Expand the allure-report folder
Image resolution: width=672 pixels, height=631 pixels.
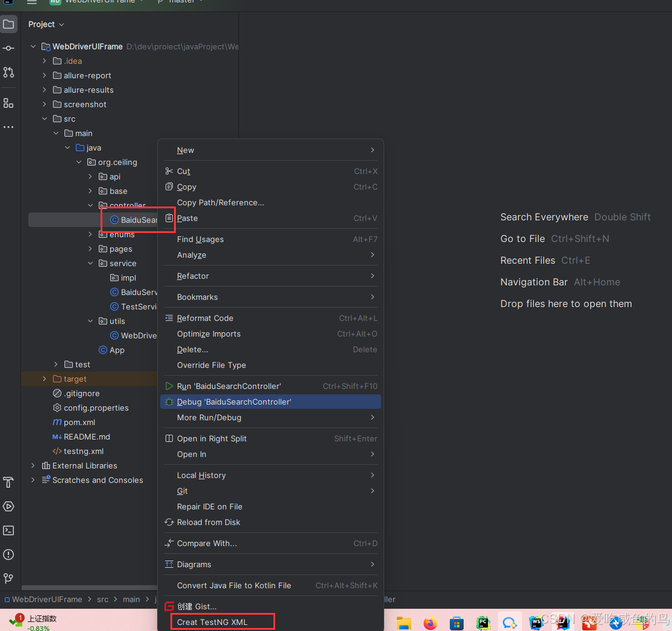tap(45, 75)
